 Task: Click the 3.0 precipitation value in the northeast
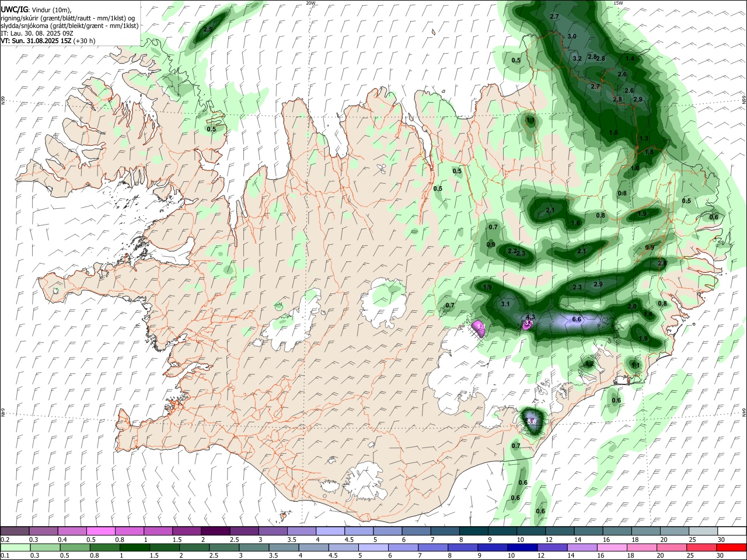point(572,36)
